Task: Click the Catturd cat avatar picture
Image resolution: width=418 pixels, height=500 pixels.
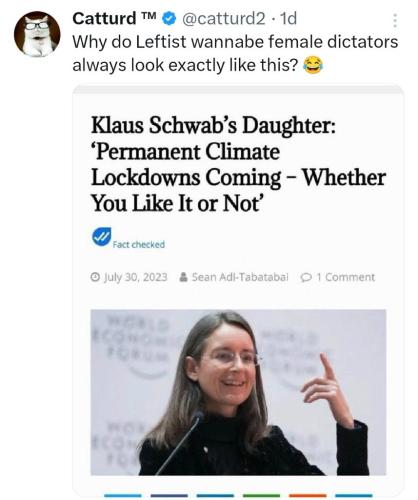Action: [x=37, y=34]
